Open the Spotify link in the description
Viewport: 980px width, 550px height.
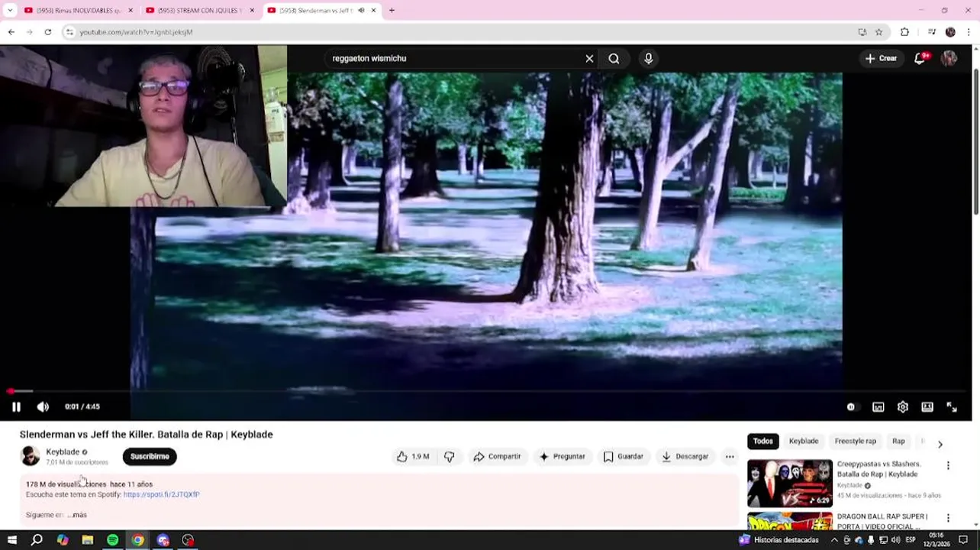[161, 494]
